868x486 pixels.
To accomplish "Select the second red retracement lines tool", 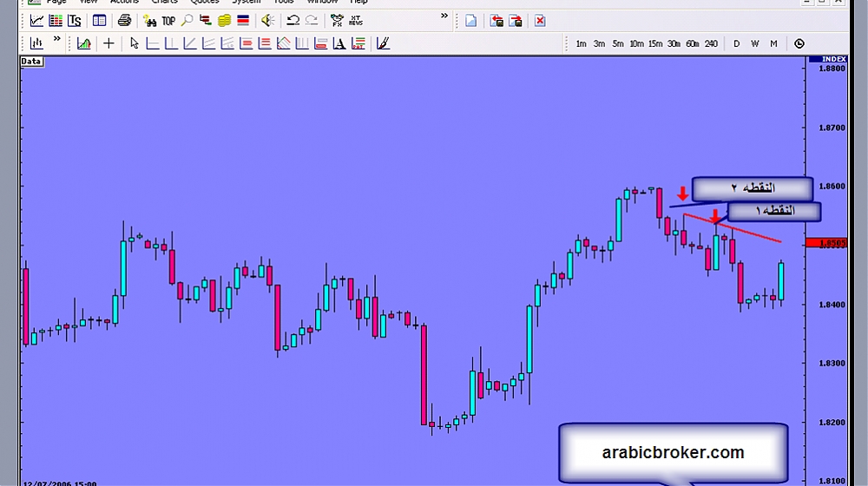I will [x=265, y=43].
